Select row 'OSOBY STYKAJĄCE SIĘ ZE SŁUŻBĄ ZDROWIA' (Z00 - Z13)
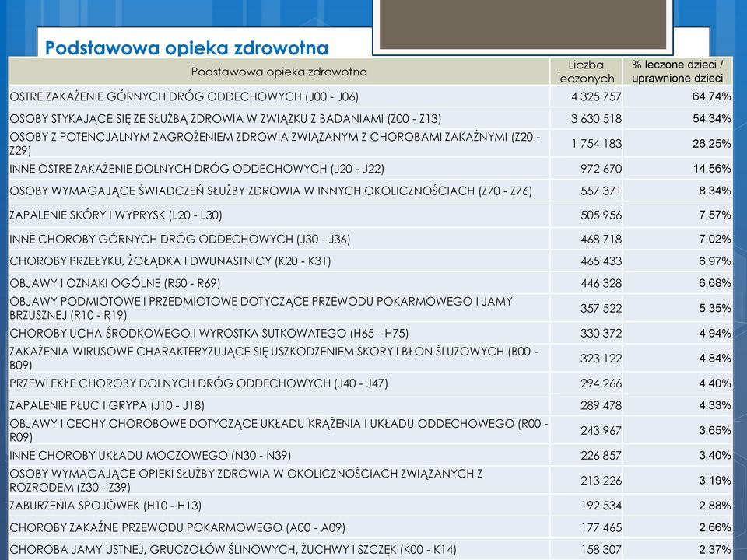 click(x=370, y=118)
